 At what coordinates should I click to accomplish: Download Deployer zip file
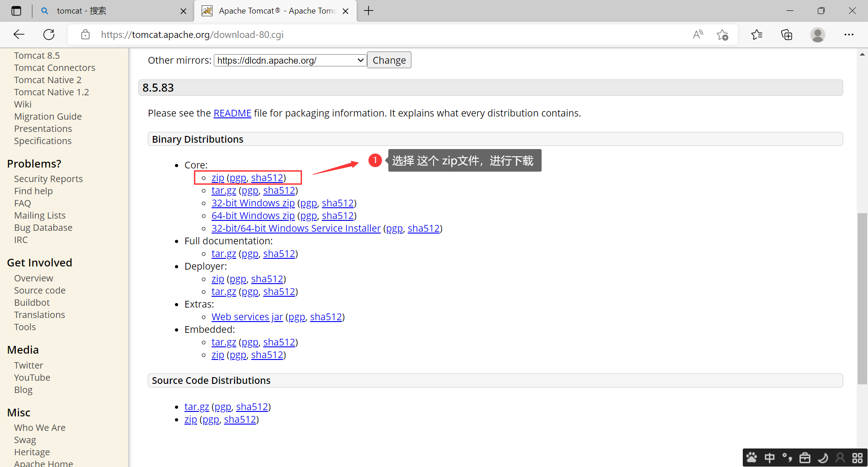[x=218, y=279]
